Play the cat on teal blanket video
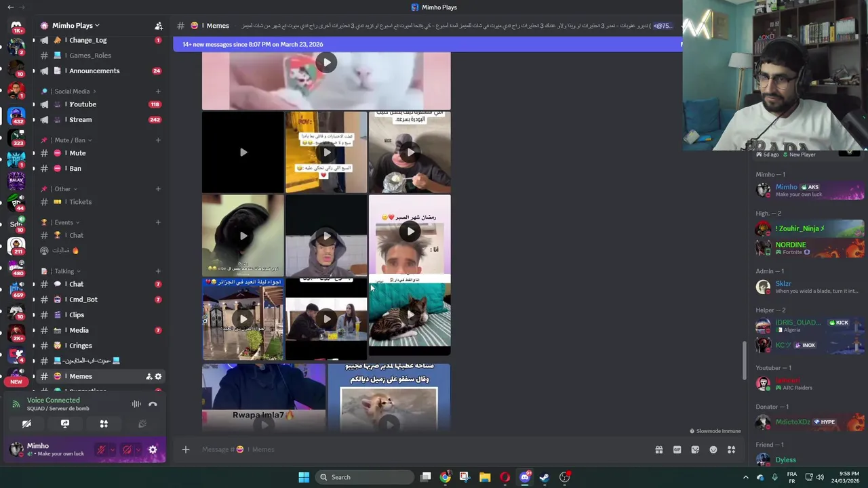The width and height of the screenshot is (868, 488). pos(410,315)
